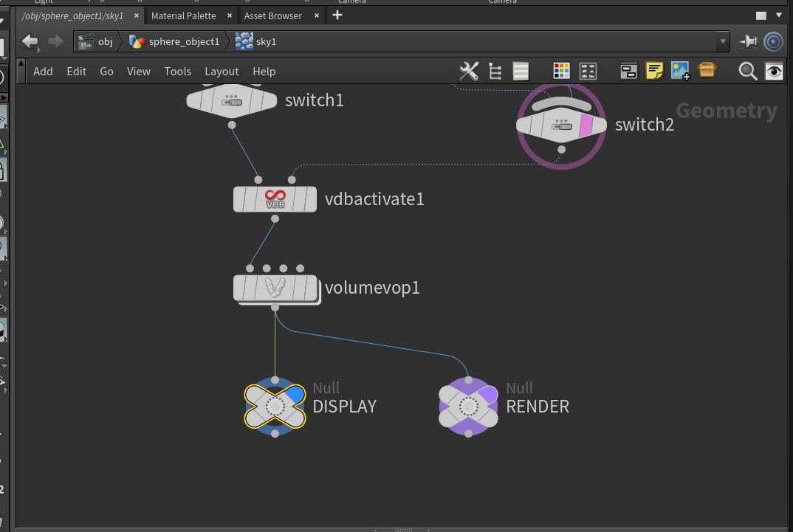Click the DISPLAY node name text
The image size is (793, 532).
(344, 407)
